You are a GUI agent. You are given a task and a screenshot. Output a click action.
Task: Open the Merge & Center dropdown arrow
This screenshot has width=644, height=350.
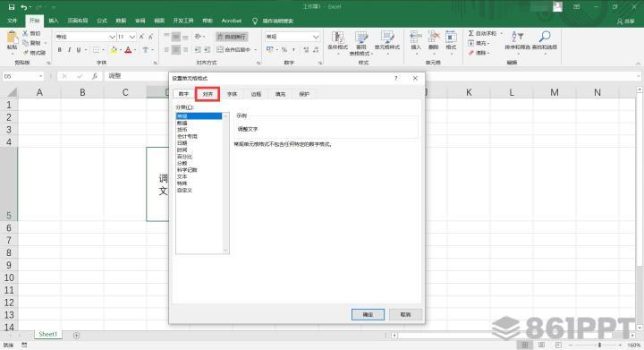(x=256, y=50)
